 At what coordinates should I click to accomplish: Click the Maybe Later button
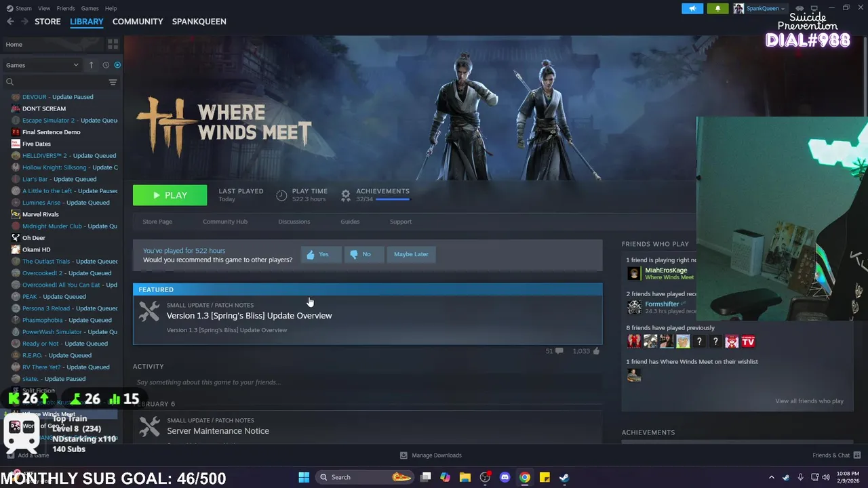pos(411,254)
